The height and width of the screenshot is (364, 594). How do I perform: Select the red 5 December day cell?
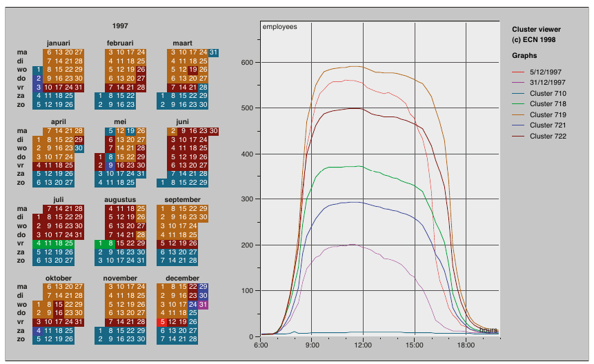pos(161,321)
